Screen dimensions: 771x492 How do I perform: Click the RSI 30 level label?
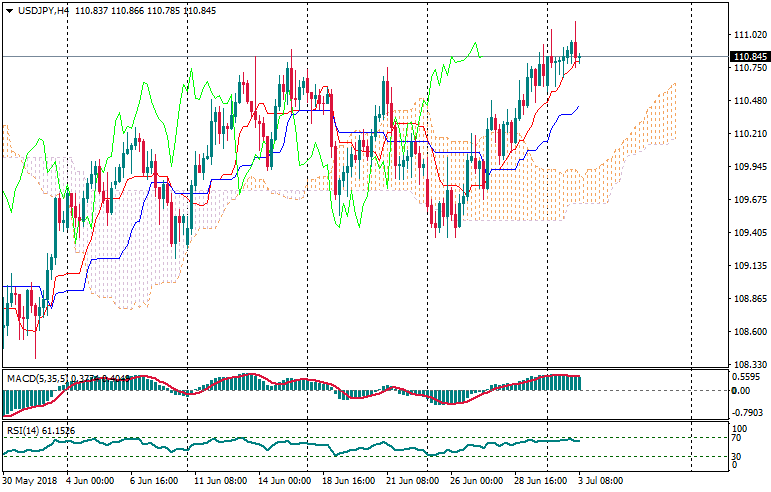(x=734, y=458)
